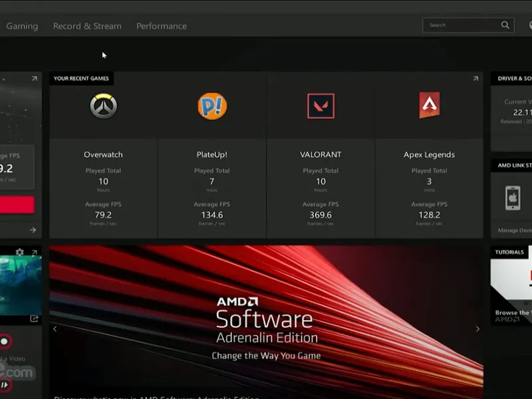
Task: Open the Gaming tab
Action: pos(22,26)
